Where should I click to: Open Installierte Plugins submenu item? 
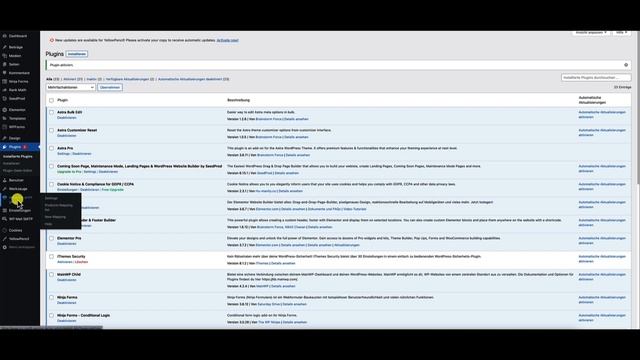click(18, 156)
